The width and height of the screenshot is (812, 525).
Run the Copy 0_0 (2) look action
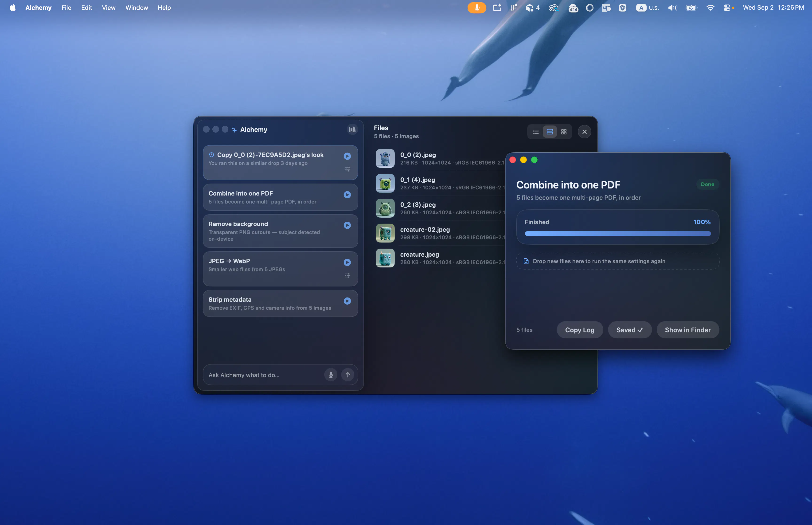point(347,156)
